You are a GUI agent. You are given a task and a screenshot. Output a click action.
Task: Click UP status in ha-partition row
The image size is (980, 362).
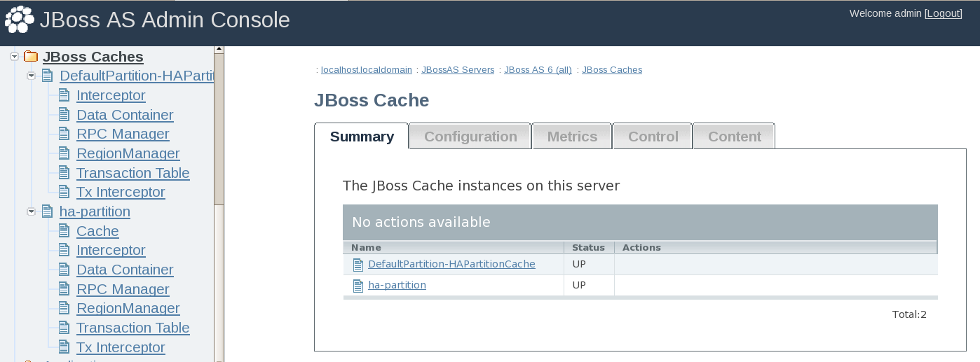click(x=579, y=285)
